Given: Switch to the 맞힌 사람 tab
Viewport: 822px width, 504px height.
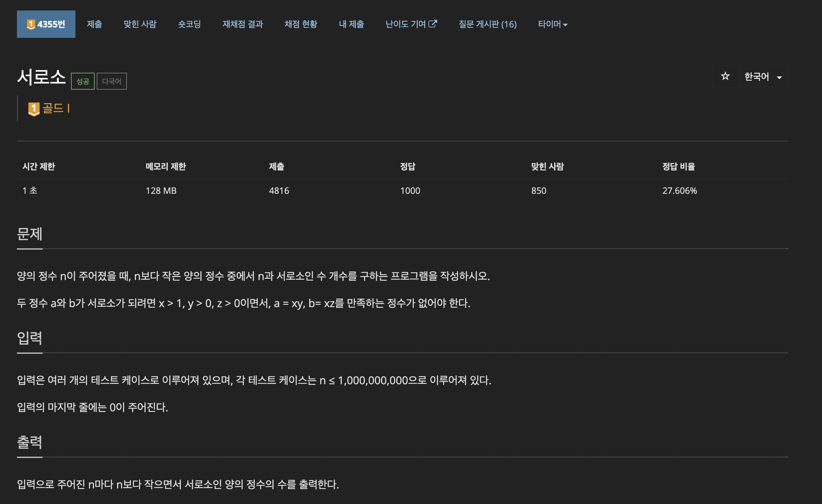Looking at the screenshot, I should pos(140,24).
